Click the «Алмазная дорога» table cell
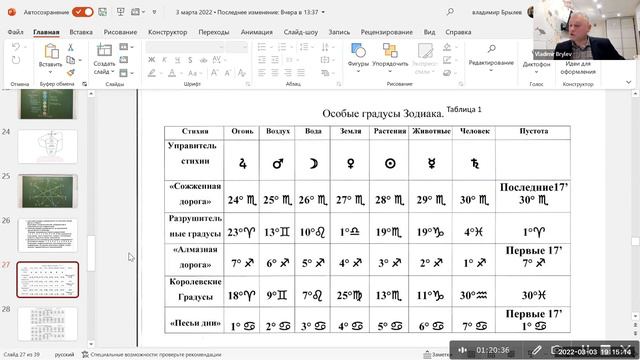This screenshot has width=640, height=360. (194, 260)
